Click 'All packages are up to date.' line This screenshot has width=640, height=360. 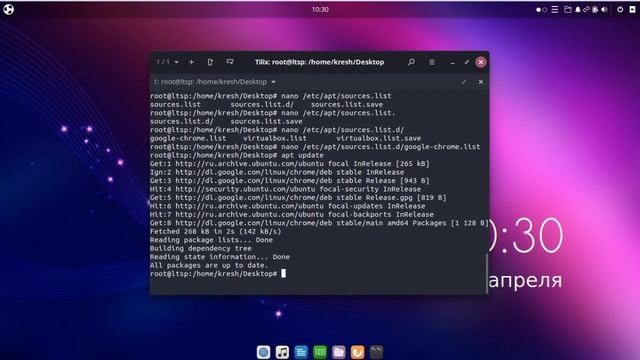click(209, 265)
